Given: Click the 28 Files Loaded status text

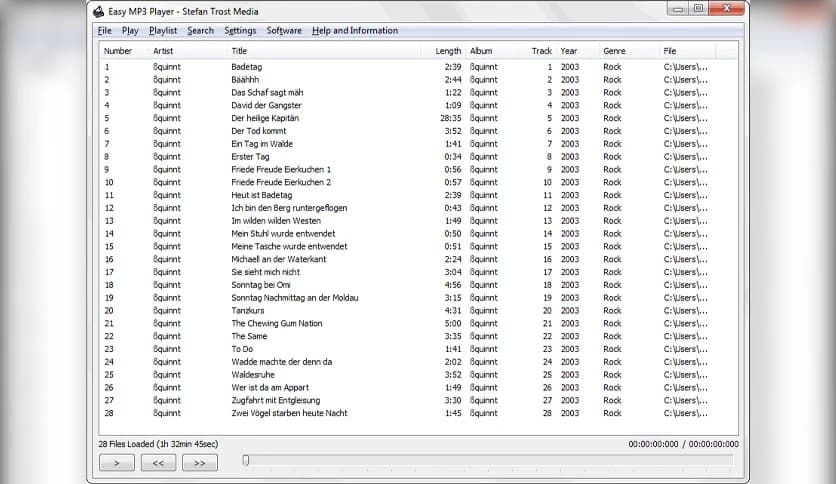Looking at the screenshot, I should [x=158, y=443].
